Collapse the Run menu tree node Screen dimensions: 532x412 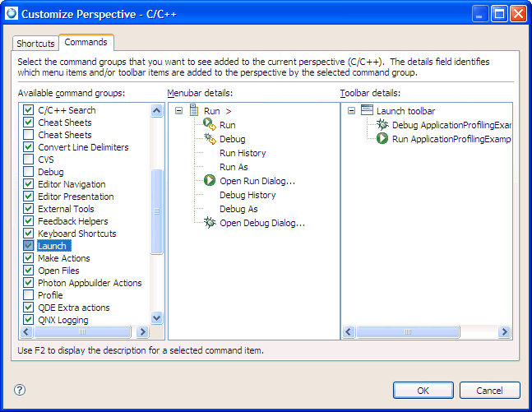pyautogui.click(x=178, y=111)
